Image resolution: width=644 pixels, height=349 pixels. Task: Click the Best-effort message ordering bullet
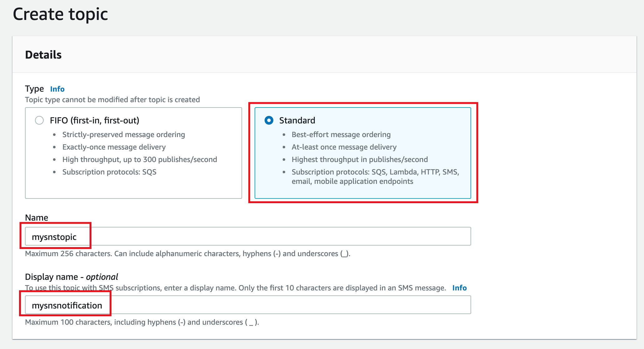(341, 134)
